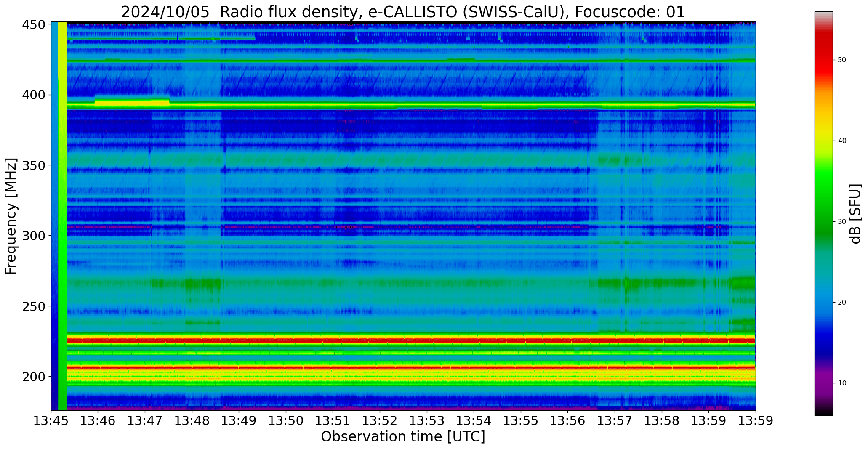Click the 450 frequency tick label
The width and height of the screenshot is (868, 449).
tap(33, 25)
